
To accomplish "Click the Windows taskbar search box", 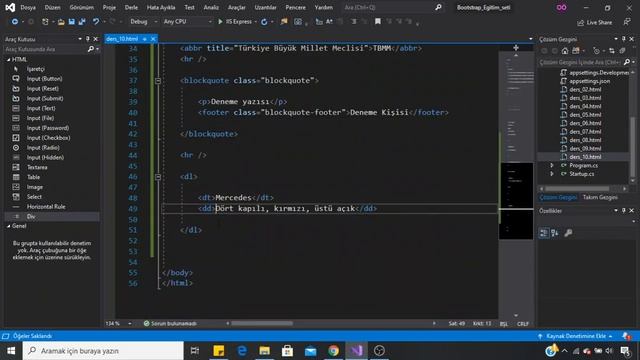I will [103, 351].
